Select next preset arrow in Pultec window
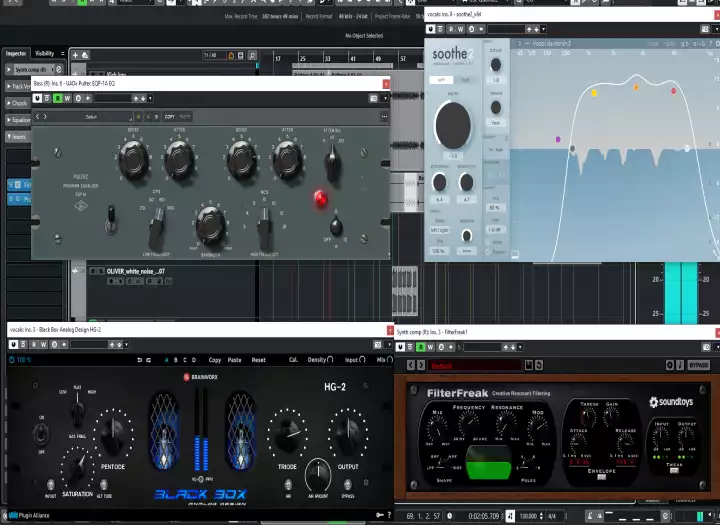This screenshot has width=720, height=525. [x=45, y=117]
